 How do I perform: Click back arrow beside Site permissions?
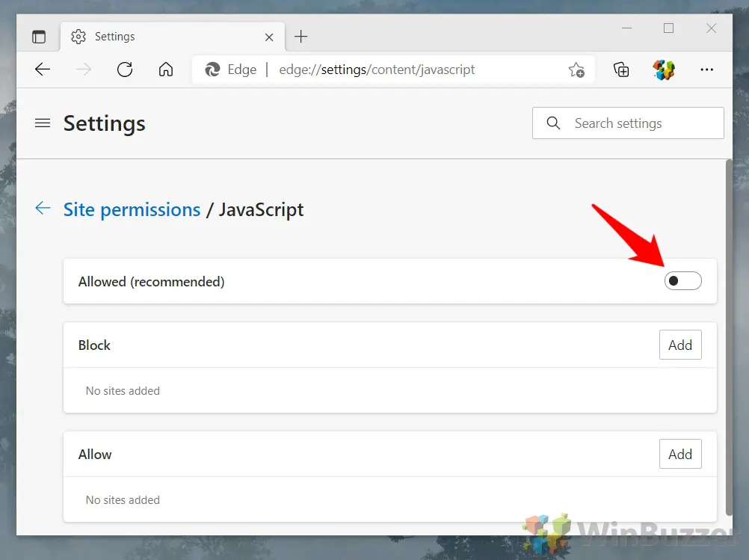coord(43,209)
